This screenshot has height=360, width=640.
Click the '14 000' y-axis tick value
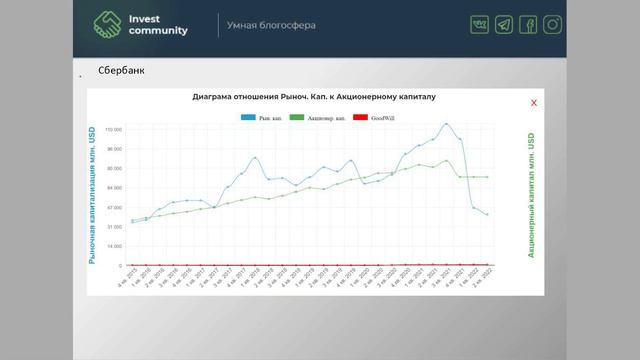115,246
